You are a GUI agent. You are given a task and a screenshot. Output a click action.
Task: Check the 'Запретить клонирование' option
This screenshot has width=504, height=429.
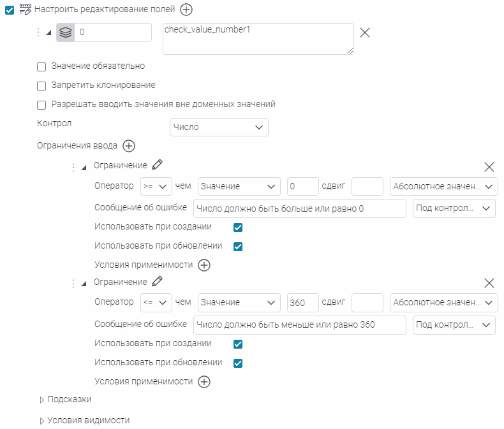pos(42,85)
